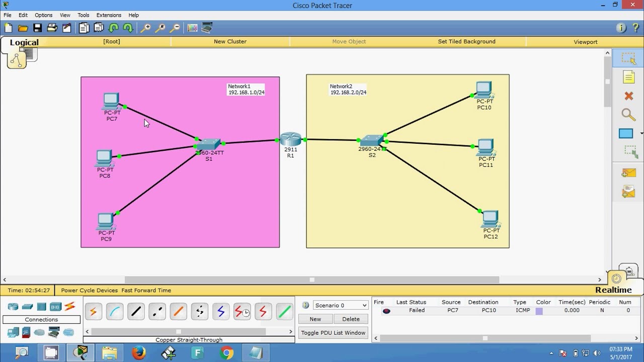Activate the red X Delete tool
The height and width of the screenshot is (362, 644).
pos(628,96)
